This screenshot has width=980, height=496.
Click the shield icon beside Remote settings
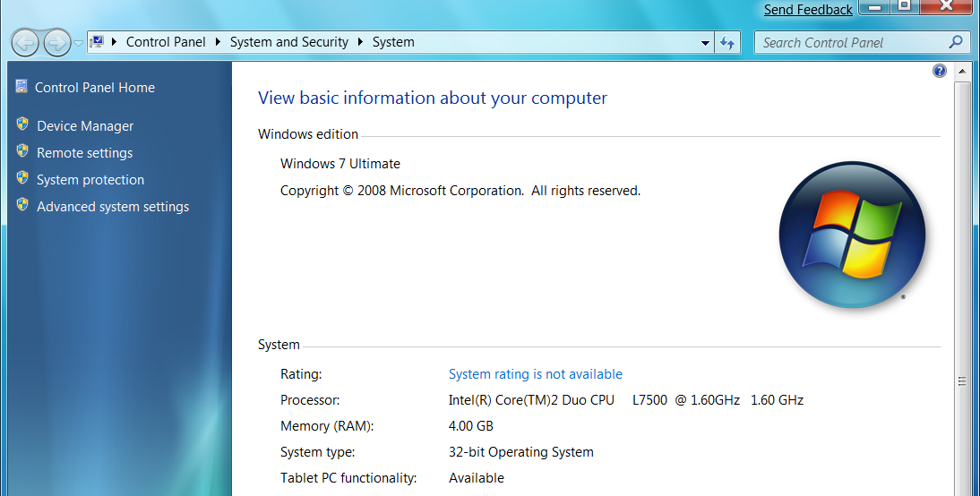coord(22,151)
